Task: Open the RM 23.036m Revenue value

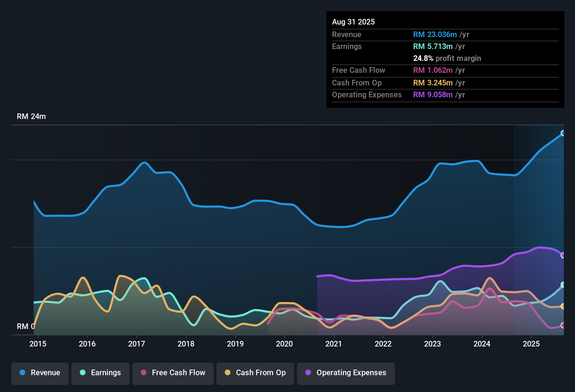Action: pyautogui.click(x=435, y=34)
